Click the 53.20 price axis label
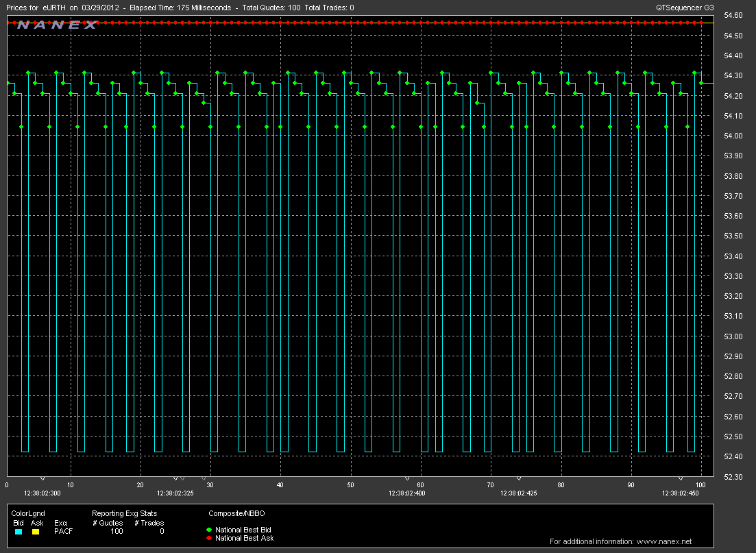This screenshot has width=756, height=553. (733, 297)
